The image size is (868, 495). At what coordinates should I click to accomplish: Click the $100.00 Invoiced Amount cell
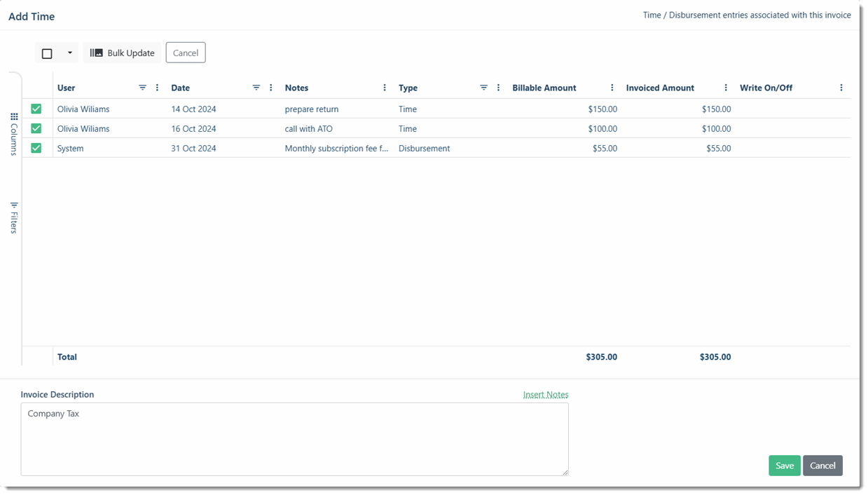(x=716, y=128)
